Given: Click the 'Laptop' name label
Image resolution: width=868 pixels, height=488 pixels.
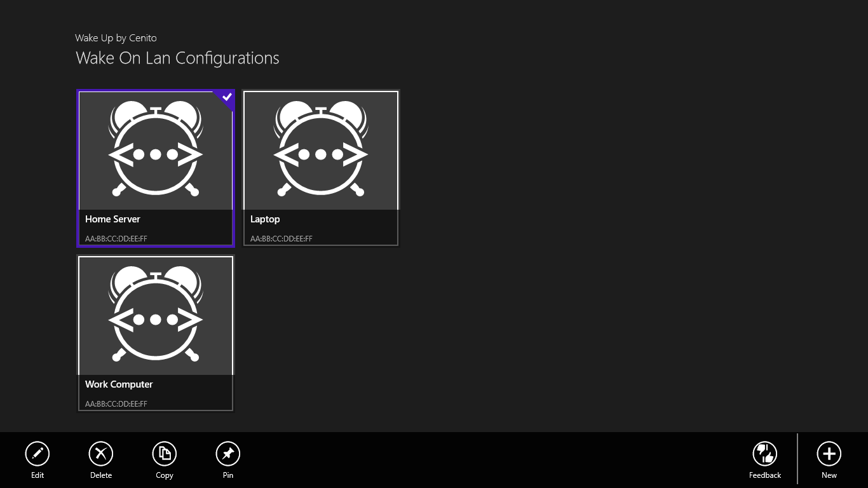Looking at the screenshot, I should coord(265,219).
